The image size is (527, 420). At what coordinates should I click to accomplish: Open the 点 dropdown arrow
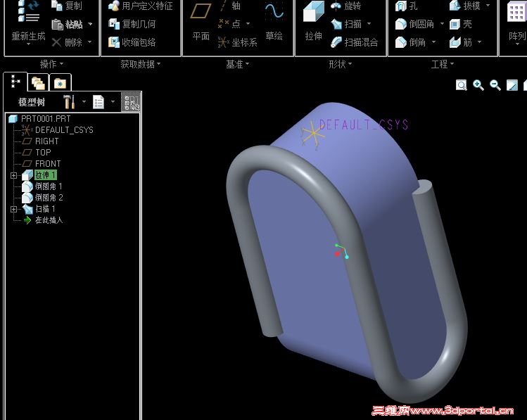(x=248, y=23)
